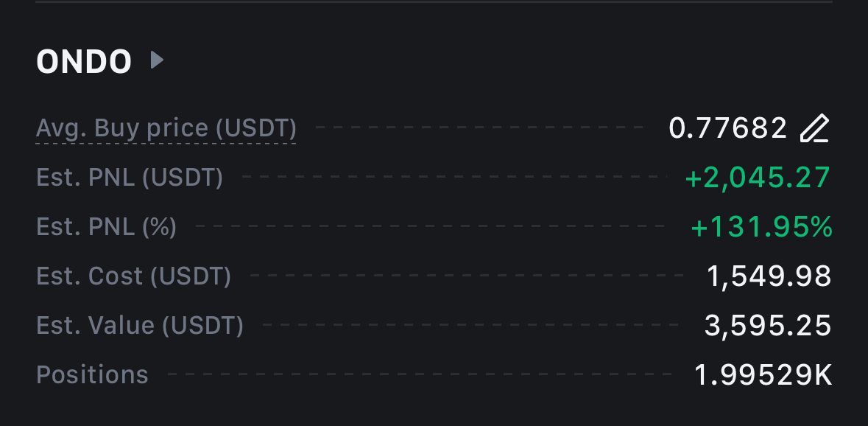Click the Est. PNL (USDT) label
The width and height of the screenshot is (868, 426).
(x=130, y=178)
